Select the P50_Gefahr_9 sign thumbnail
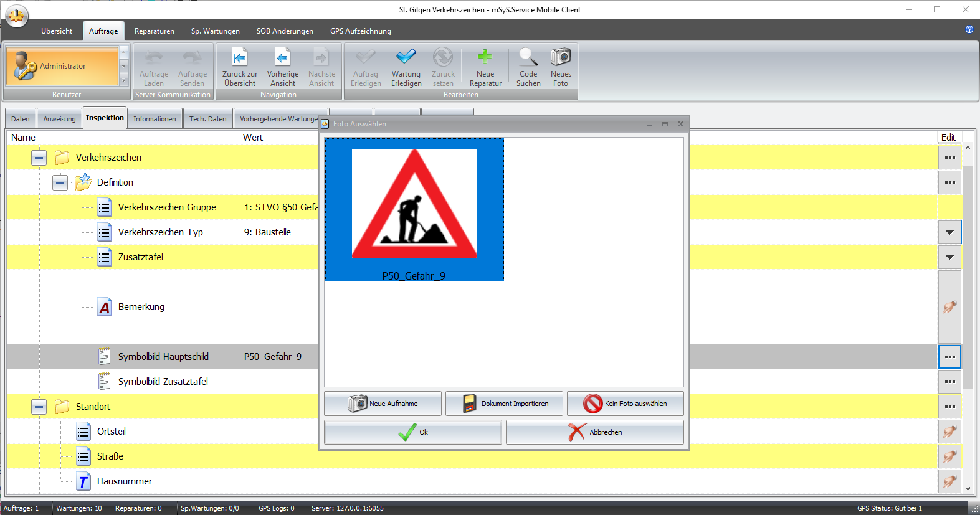This screenshot has width=980, height=515. click(414, 210)
